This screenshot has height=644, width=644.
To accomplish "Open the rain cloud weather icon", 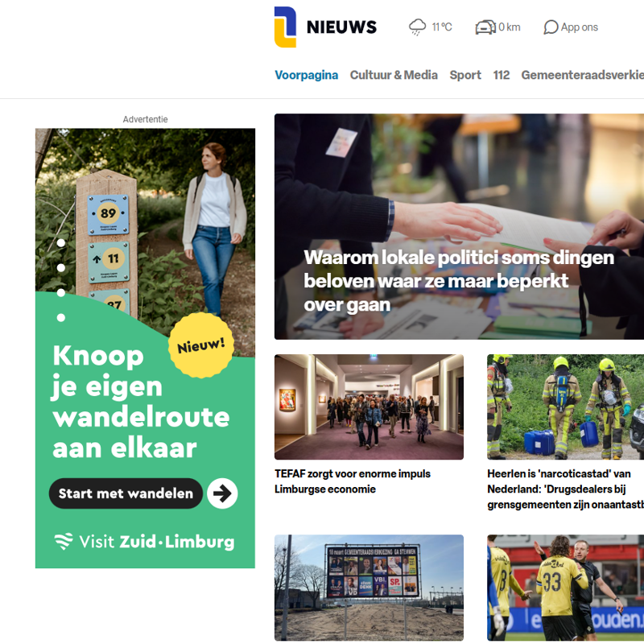I will (x=417, y=27).
